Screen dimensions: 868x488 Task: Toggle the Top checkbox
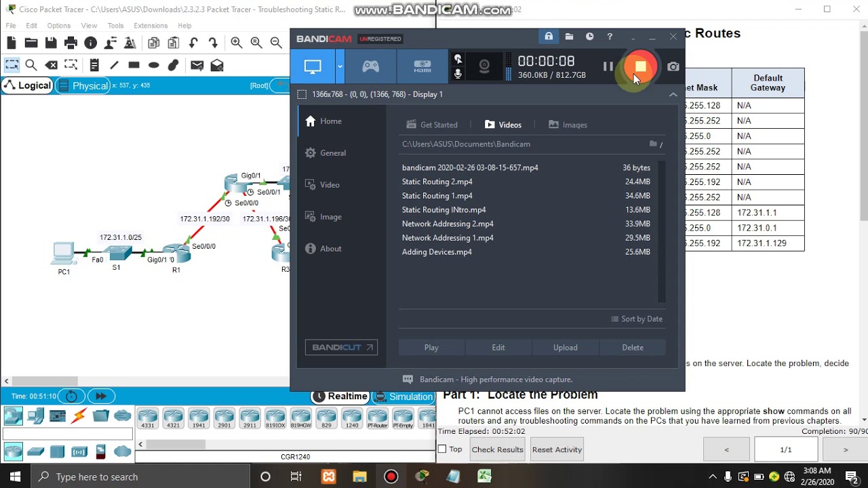442,449
